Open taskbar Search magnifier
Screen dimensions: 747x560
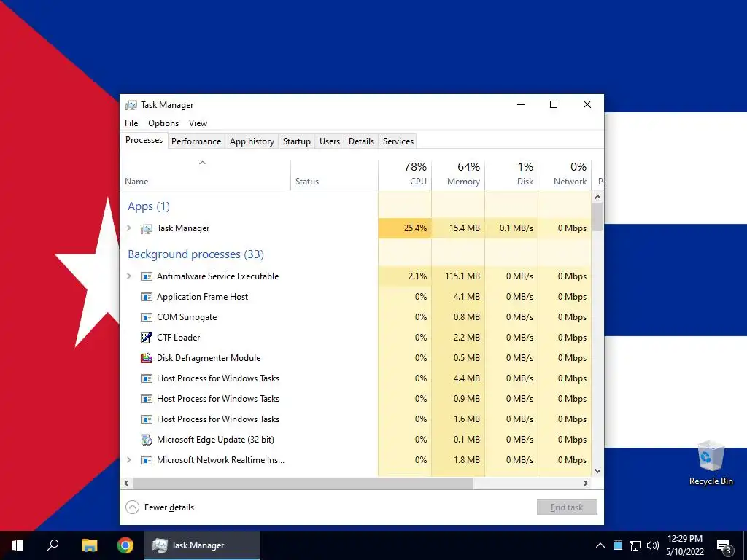point(53,545)
